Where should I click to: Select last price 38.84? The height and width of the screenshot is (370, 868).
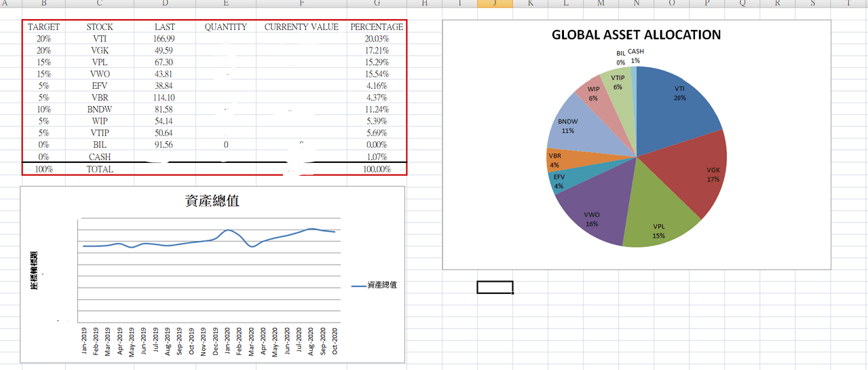tap(165, 86)
